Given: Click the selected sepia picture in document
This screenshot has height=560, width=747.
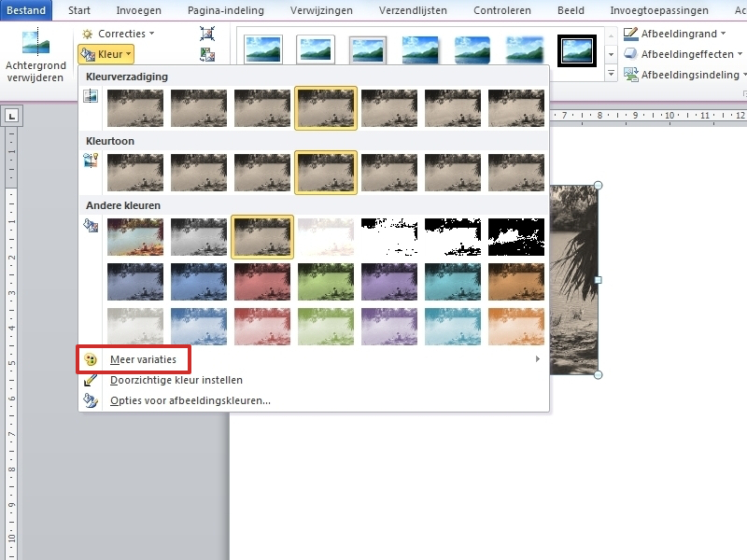Looking at the screenshot, I should tap(573, 280).
